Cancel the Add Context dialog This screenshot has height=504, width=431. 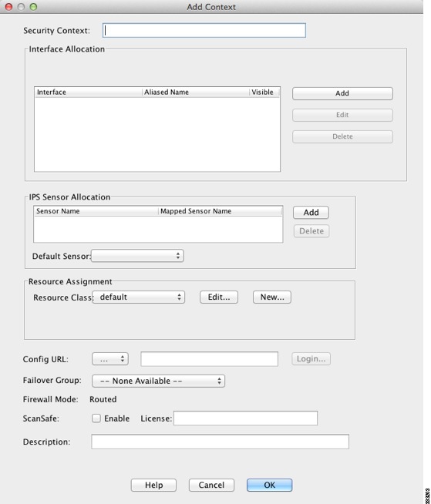[x=211, y=485]
